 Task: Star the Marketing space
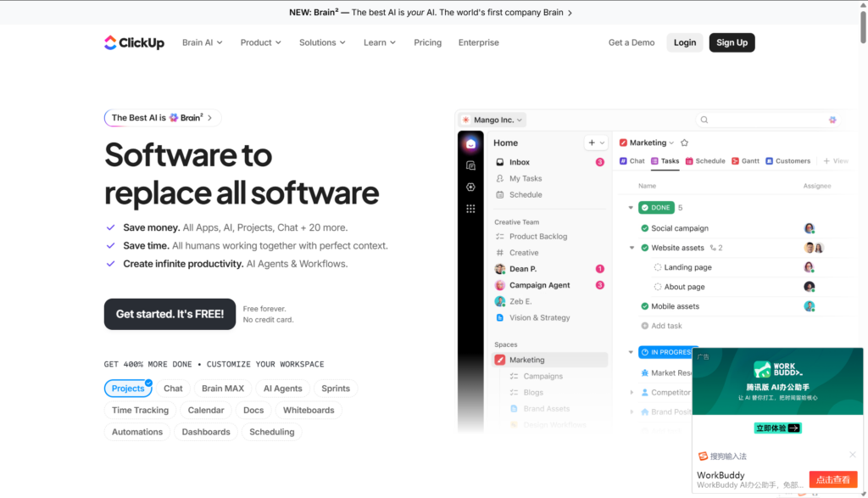tap(684, 143)
